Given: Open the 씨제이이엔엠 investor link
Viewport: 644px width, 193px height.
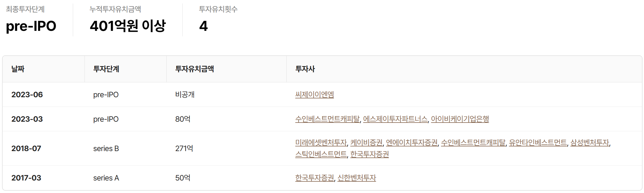Looking at the screenshot, I should (x=314, y=95).
